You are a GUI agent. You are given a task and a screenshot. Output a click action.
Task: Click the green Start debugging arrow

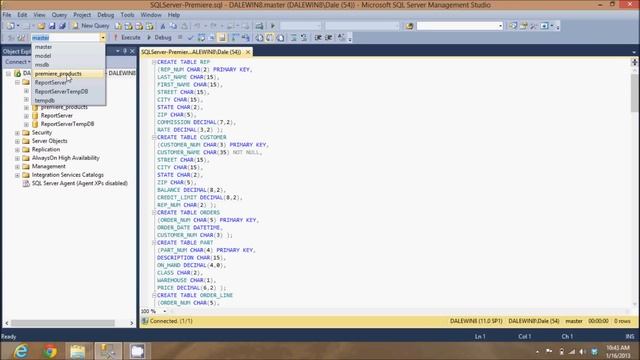(273, 26)
